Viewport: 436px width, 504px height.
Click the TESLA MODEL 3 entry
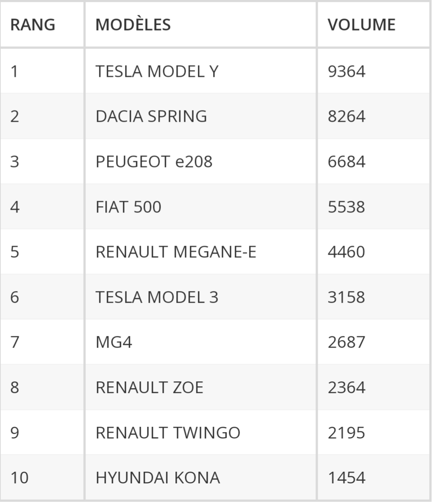157,297
